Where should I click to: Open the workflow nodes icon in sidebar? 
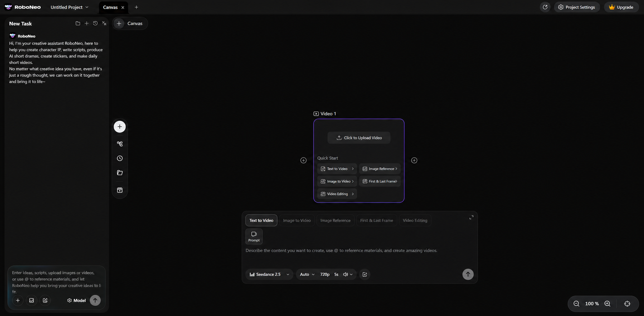120,144
